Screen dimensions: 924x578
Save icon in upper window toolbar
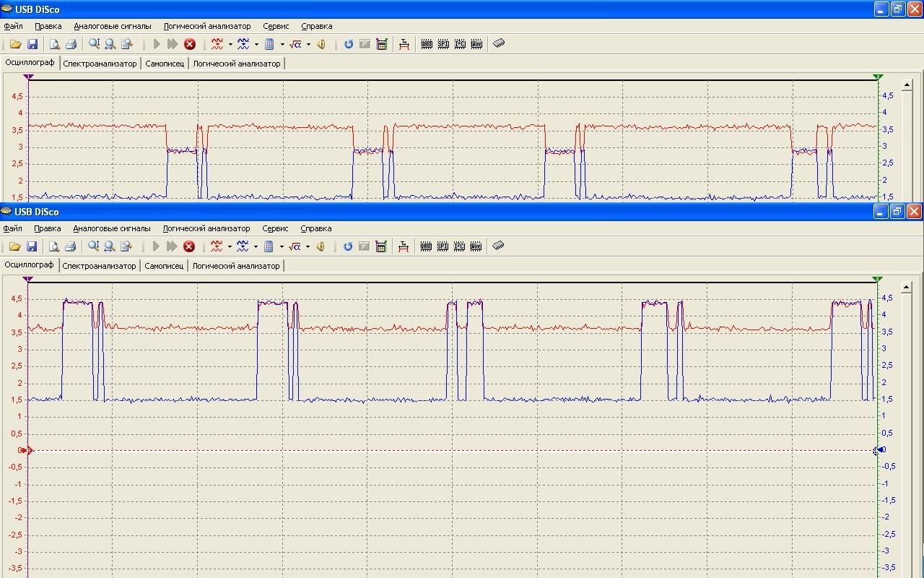pos(32,44)
